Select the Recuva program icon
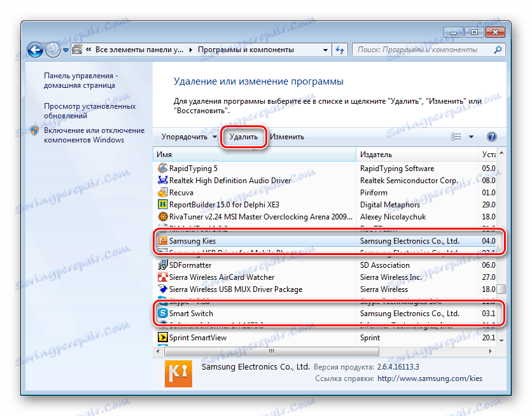The width and height of the screenshot is (532, 416). coord(163,192)
